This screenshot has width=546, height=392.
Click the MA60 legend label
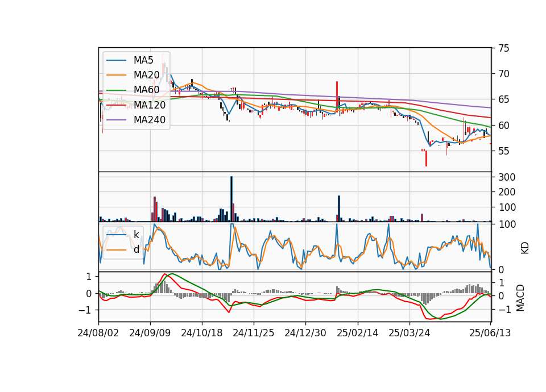[x=146, y=90]
